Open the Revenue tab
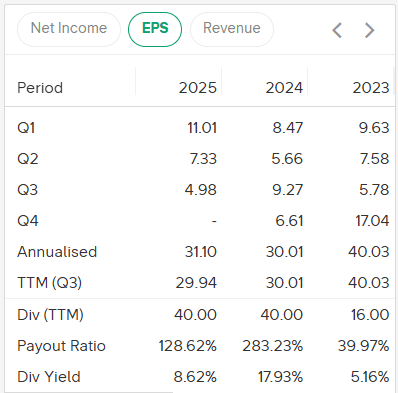Image resolution: width=398 pixels, height=393 pixels. 232,29
